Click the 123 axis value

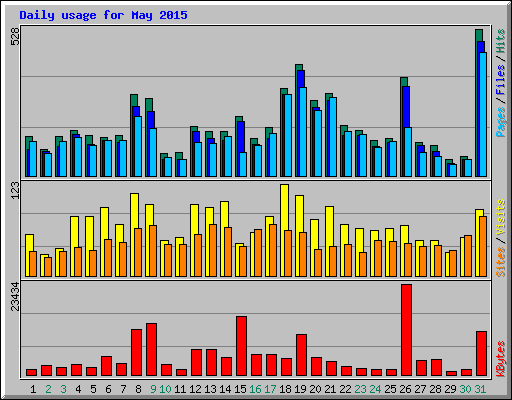[15, 190]
